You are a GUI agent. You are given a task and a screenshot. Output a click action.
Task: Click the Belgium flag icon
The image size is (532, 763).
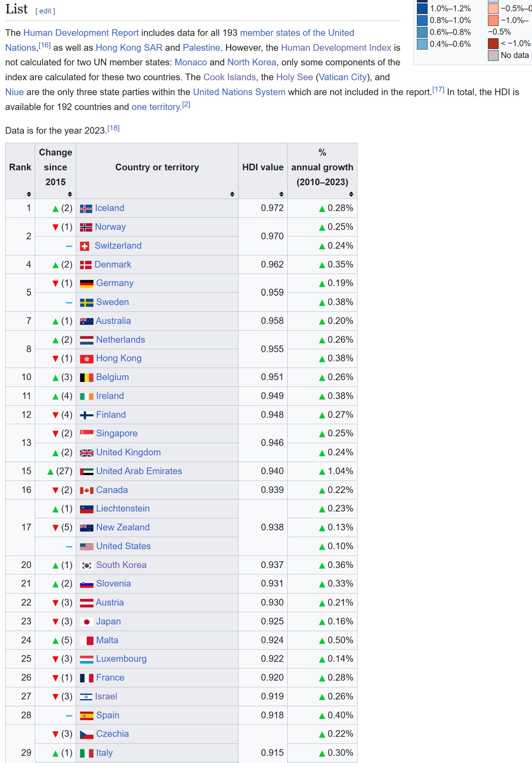87,378
